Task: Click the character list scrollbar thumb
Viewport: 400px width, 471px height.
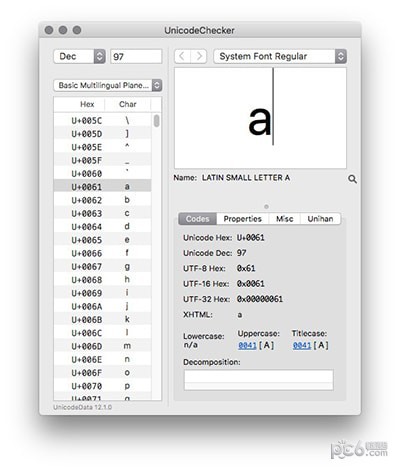Action: tap(157, 121)
